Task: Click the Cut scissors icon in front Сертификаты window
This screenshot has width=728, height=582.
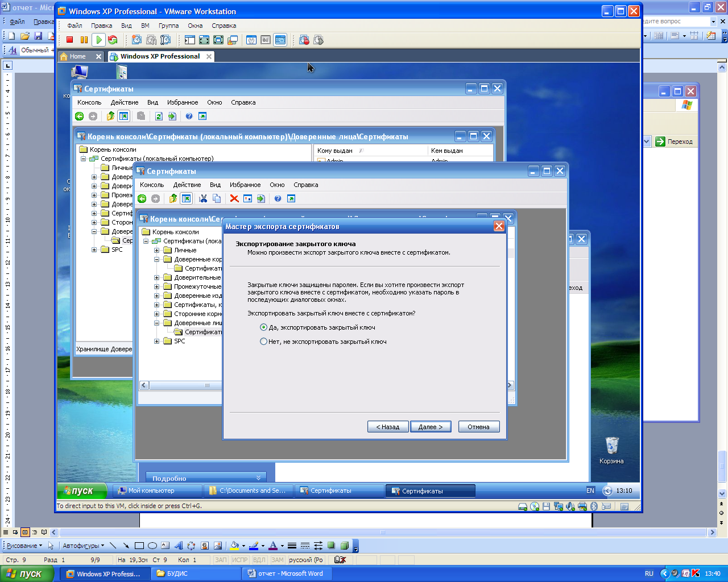Action: (x=203, y=198)
